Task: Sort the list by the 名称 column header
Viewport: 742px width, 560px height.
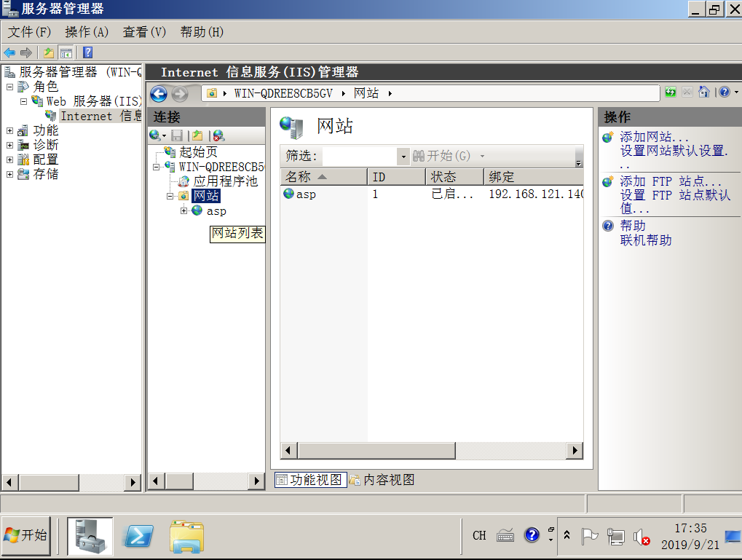Action: 324,177
